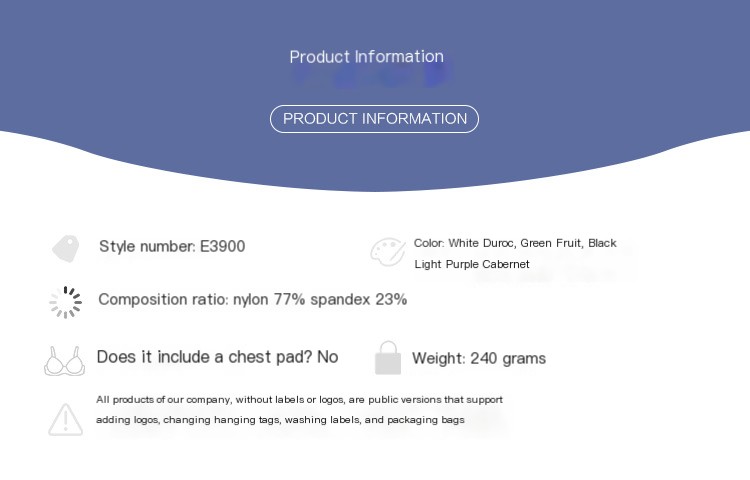Click the Product Information heading text
Image resolution: width=750 pixels, height=480 pixels.
366,56
